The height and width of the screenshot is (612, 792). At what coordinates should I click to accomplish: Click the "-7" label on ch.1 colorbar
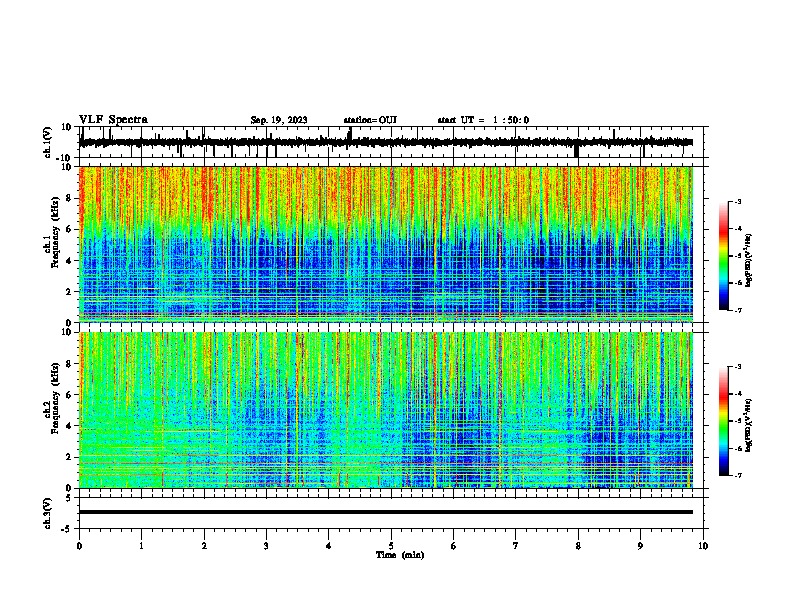coord(737,310)
